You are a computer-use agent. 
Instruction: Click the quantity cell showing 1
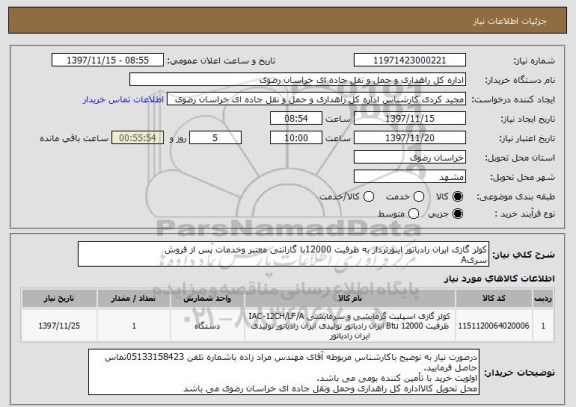134,326
